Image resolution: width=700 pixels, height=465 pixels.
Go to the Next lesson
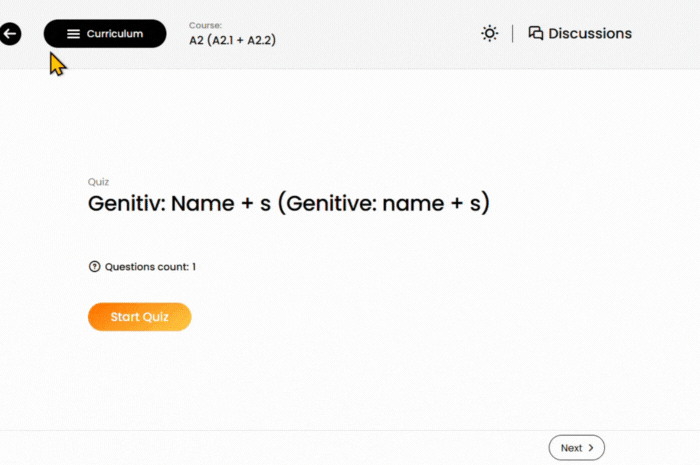click(x=576, y=448)
